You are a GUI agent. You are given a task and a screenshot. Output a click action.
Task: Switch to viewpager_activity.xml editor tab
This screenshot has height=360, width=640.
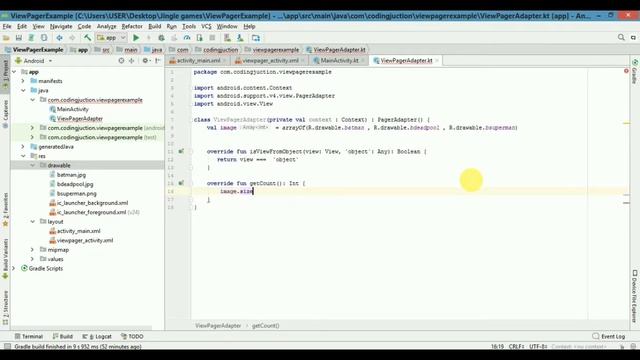tap(270, 60)
